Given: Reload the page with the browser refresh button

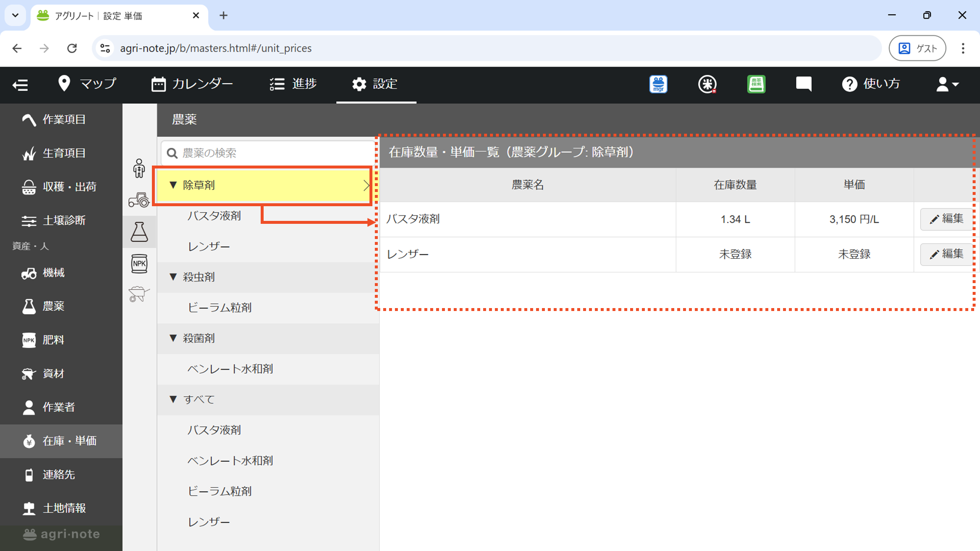Looking at the screenshot, I should pyautogui.click(x=72, y=48).
